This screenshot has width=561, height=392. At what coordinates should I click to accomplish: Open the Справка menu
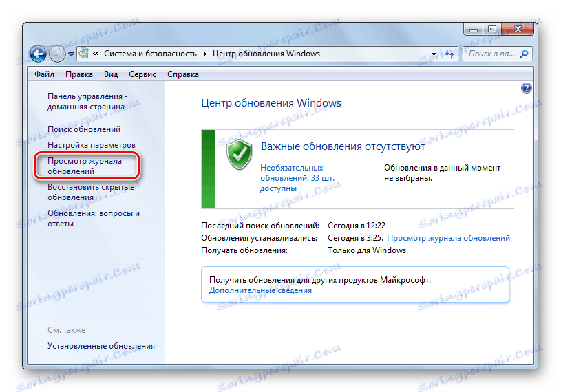183,74
